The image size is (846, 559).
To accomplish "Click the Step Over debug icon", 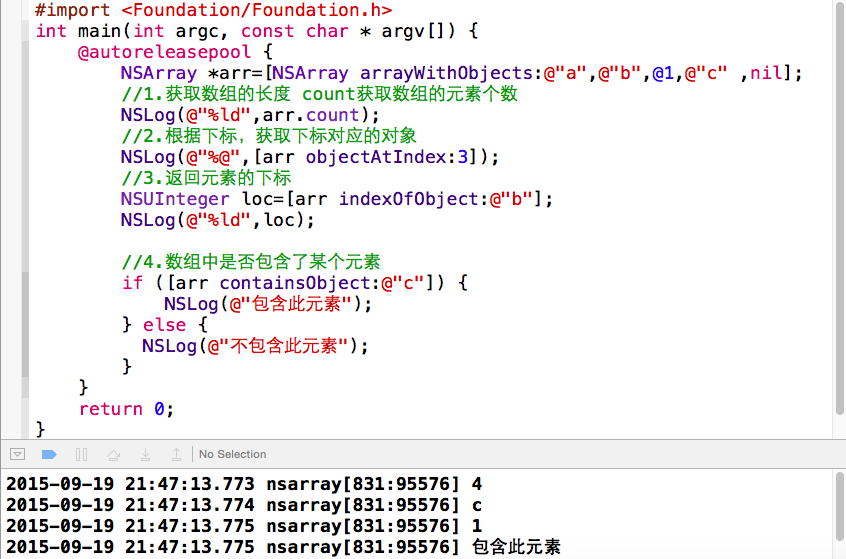I will coord(113,455).
